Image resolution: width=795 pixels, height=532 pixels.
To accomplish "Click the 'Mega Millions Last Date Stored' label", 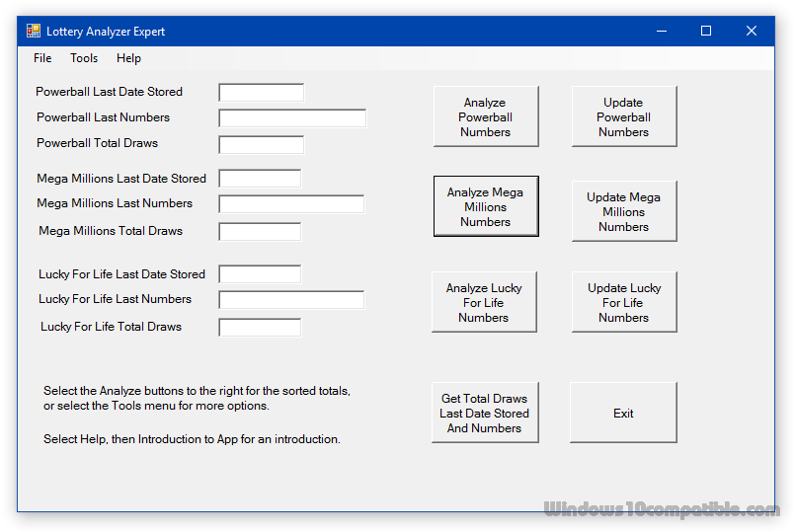I will click(121, 179).
